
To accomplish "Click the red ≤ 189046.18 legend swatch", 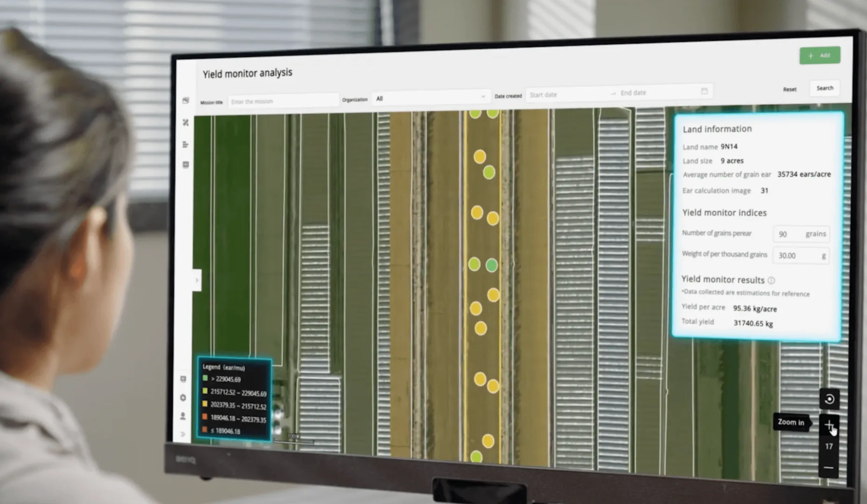I will [205, 429].
